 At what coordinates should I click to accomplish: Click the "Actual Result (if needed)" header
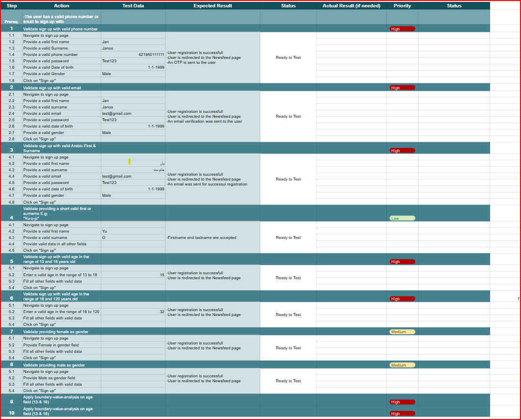coord(351,6)
